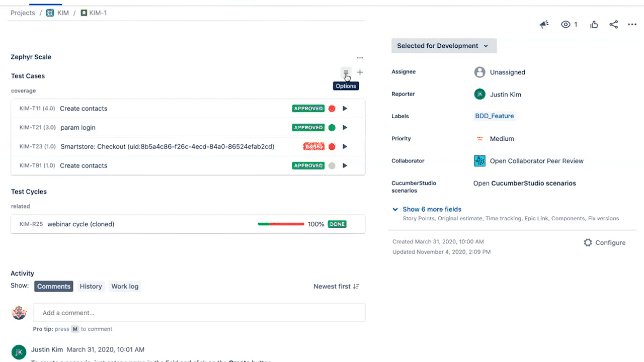644x362 pixels.
Task: Click the Medium priority icon
Action: coord(479,138)
